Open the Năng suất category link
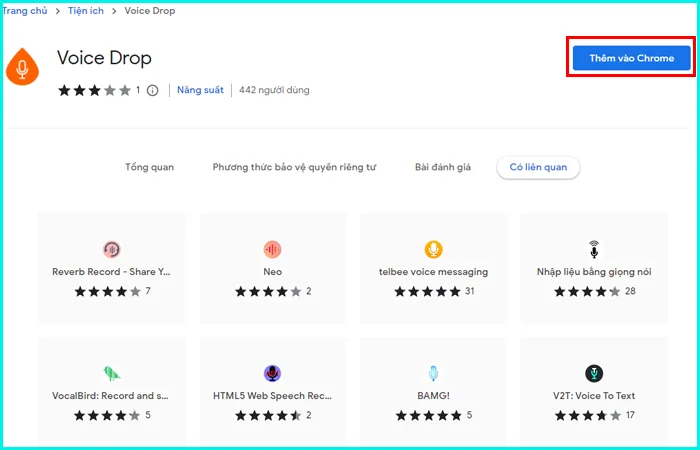 coord(200,90)
